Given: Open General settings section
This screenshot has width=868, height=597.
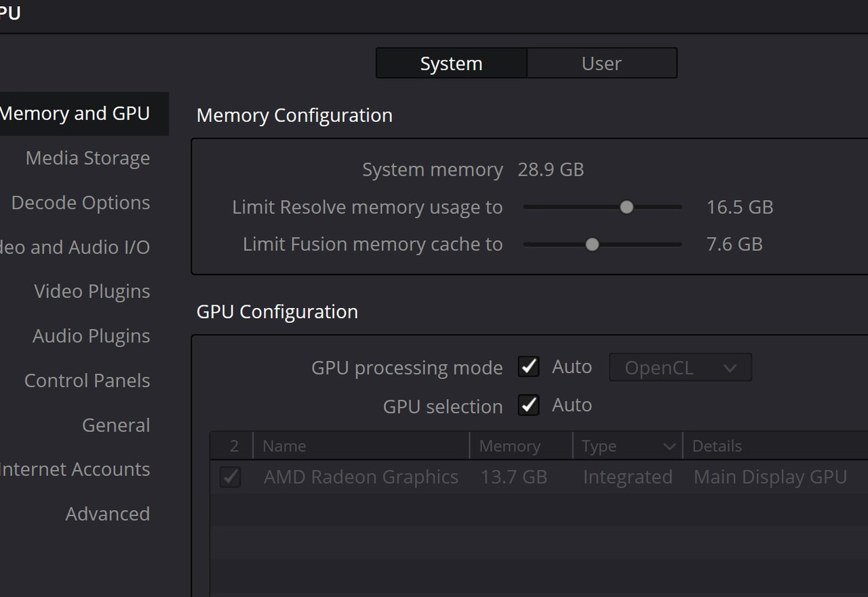Looking at the screenshot, I should coord(116,425).
